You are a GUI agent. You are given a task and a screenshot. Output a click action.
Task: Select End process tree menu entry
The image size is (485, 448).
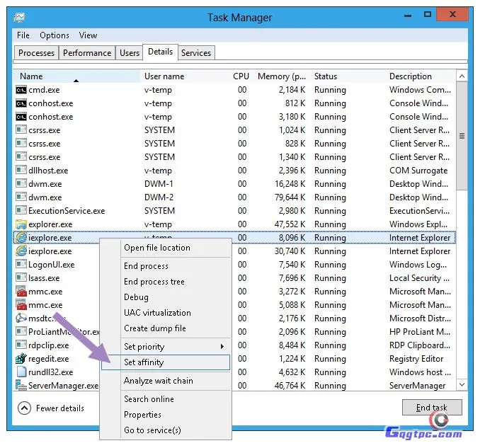154,282
